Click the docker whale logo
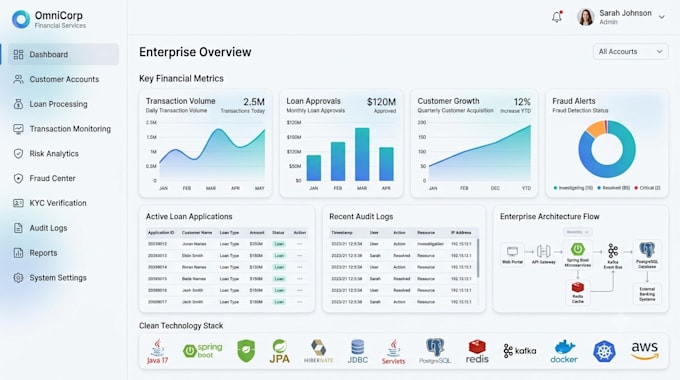 (x=564, y=351)
